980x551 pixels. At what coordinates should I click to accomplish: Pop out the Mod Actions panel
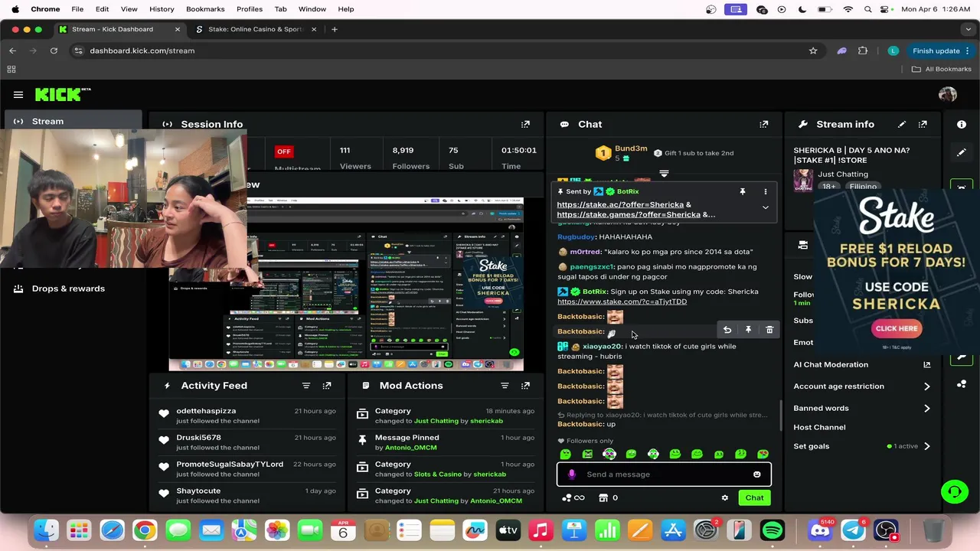coord(525,386)
